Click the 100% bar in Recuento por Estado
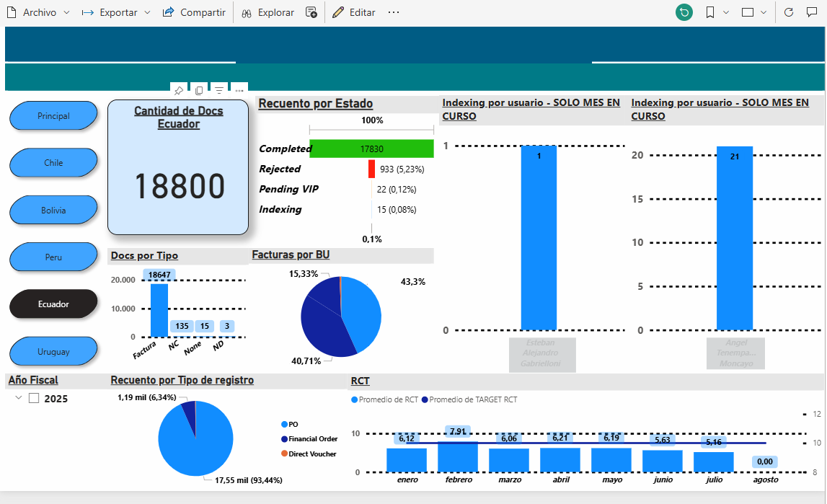The height and width of the screenshot is (504, 827). click(x=372, y=130)
